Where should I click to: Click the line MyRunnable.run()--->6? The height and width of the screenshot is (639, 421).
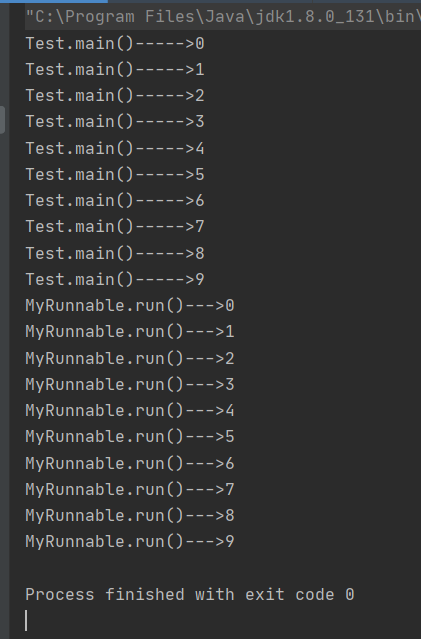tap(130, 464)
